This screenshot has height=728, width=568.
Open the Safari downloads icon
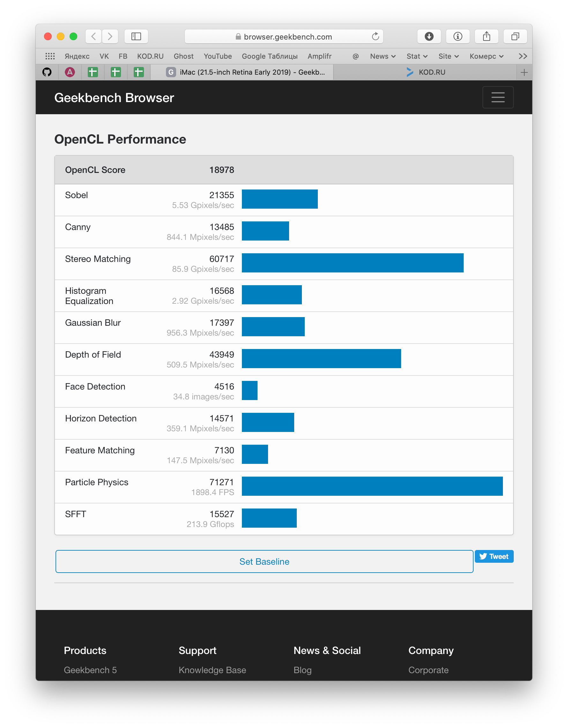click(429, 36)
